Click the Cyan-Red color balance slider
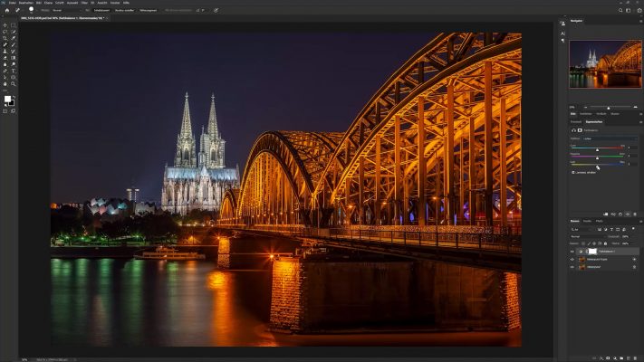 (598, 148)
